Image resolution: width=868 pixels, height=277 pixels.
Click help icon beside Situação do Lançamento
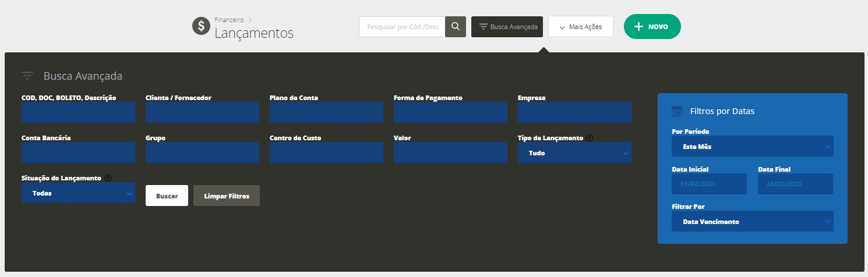tap(108, 178)
